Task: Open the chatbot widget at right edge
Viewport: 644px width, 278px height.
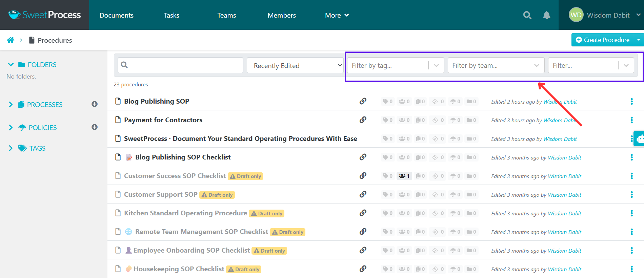Action: [x=639, y=138]
